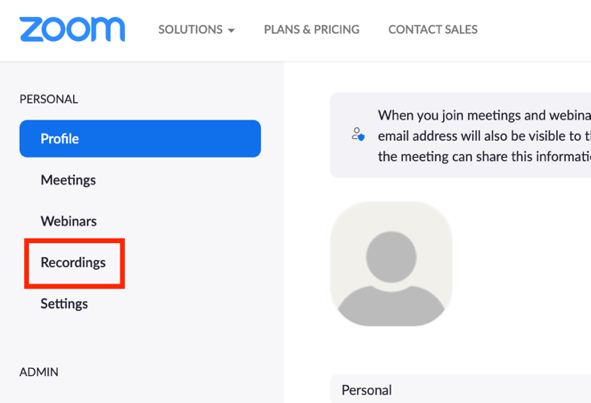Click the 'the meeting can share this' line
Image resolution: width=591 pixels, height=403 pixels.
pyautogui.click(x=484, y=156)
